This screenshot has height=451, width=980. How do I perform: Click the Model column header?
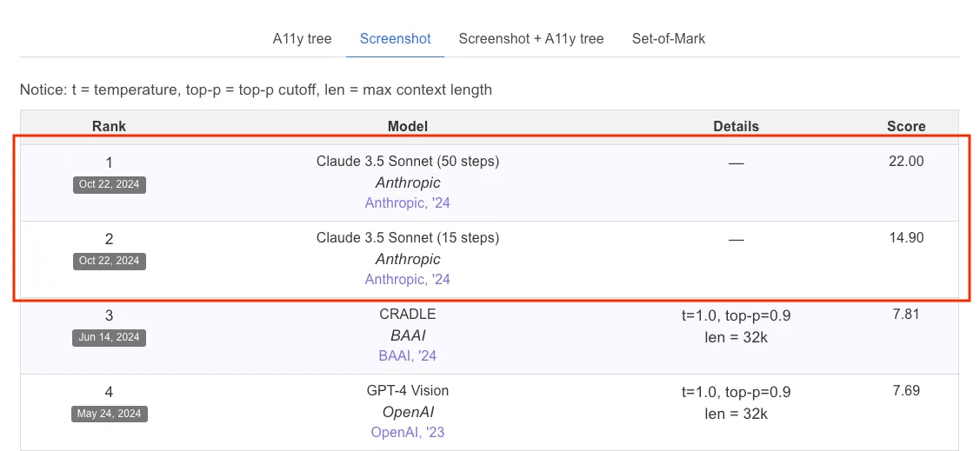tap(407, 127)
